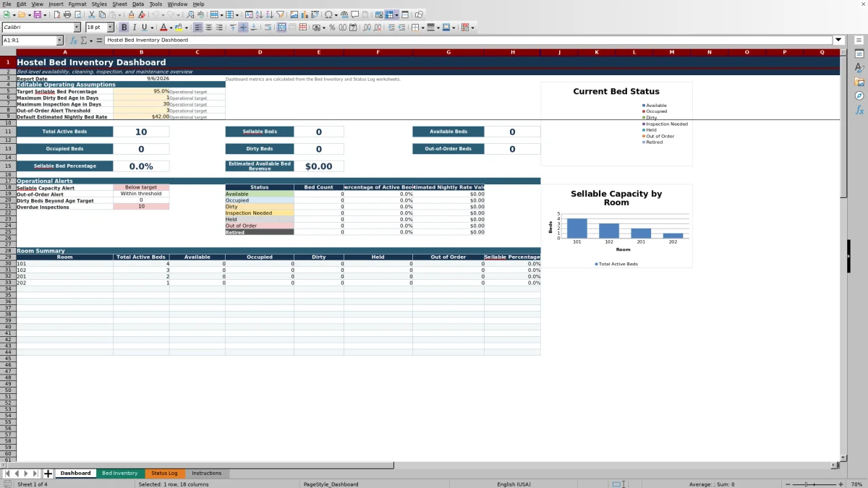Toggle Freeze Rows and Columns
The width and height of the screenshot is (868, 488).
pyautogui.click(x=390, y=14)
